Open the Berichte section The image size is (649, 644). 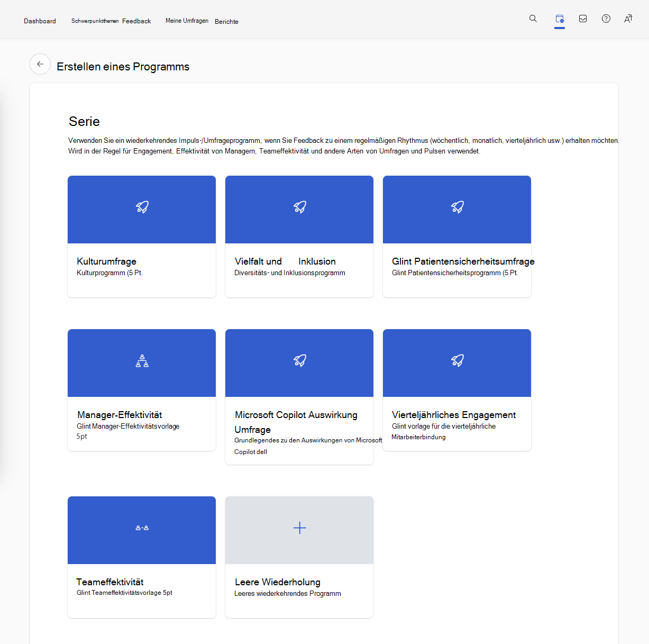[x=226, y=22]
